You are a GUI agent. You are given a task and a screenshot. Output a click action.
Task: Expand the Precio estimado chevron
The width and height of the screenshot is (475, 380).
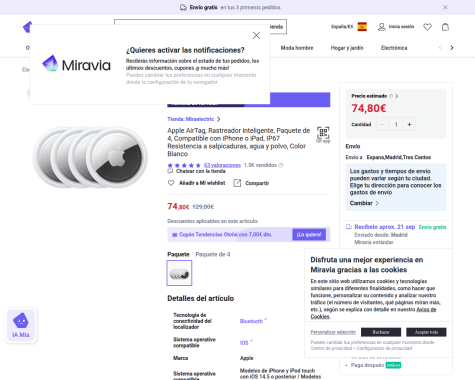[x=397, y=96]
